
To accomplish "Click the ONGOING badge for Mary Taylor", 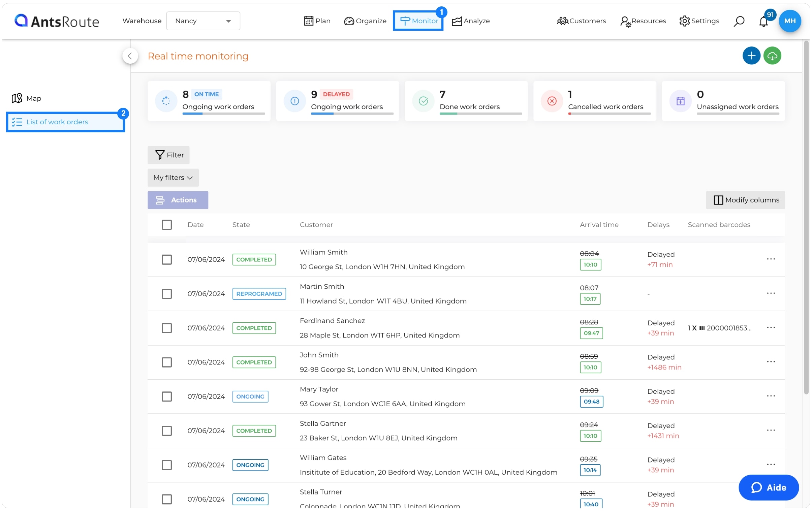I will pyautogui.click(x=250, y=396).
